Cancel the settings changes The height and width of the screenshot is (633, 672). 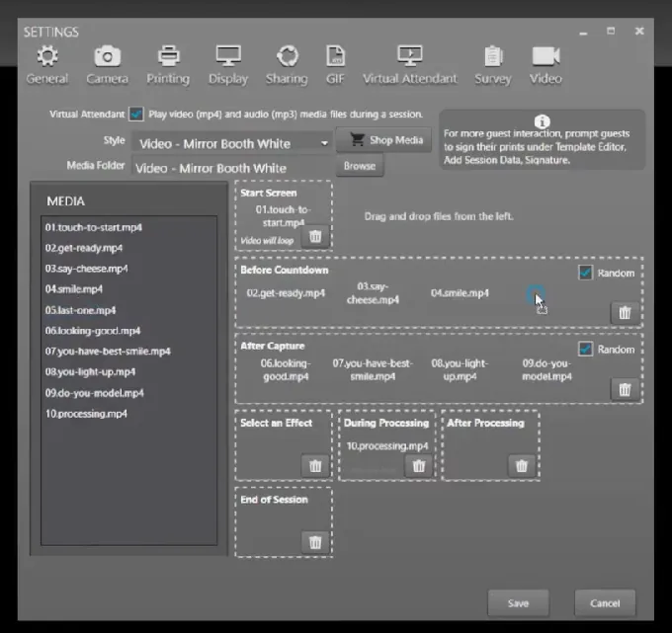(x=605, y=603)
